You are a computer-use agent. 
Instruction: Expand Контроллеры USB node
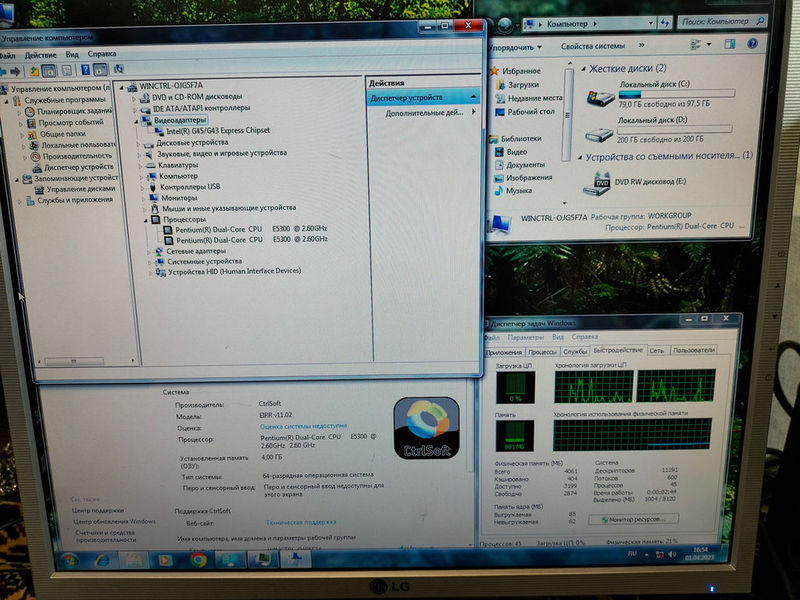(143, 187)
